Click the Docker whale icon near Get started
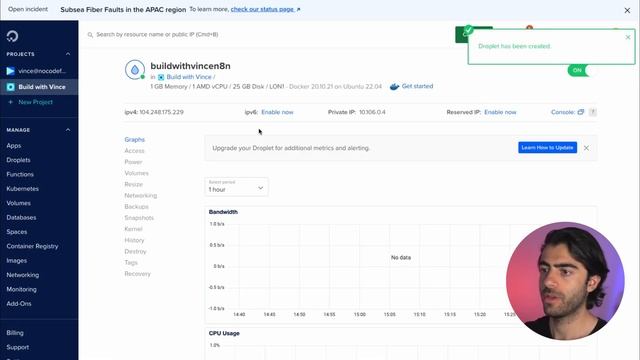The height and width of the screenshot is (360, 640). (x=394, y=87)
